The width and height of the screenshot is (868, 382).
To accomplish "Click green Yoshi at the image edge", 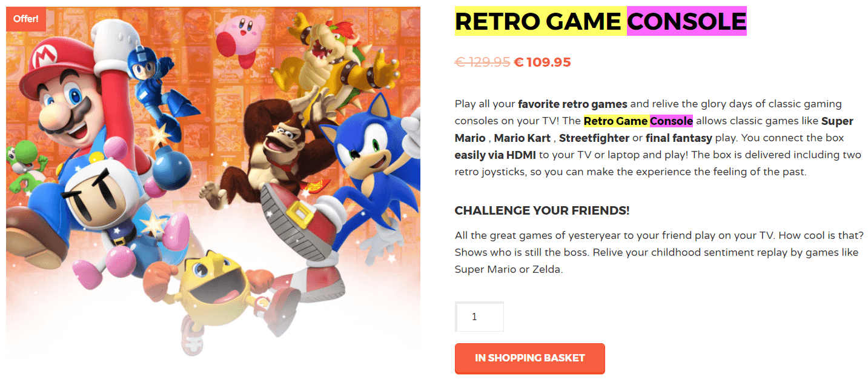I will point(21,161).
